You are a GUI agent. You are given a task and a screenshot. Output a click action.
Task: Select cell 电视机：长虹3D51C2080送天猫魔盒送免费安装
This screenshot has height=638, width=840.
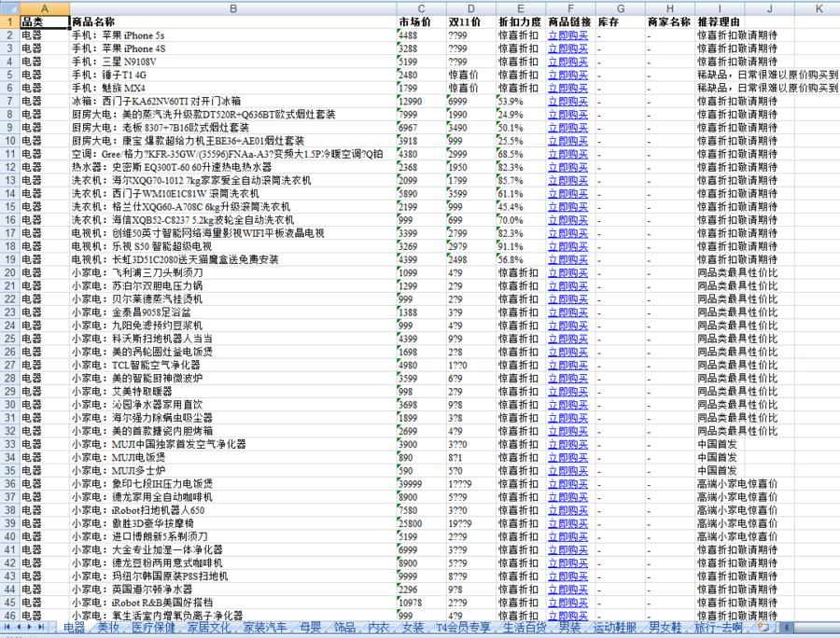coord(233,259)
